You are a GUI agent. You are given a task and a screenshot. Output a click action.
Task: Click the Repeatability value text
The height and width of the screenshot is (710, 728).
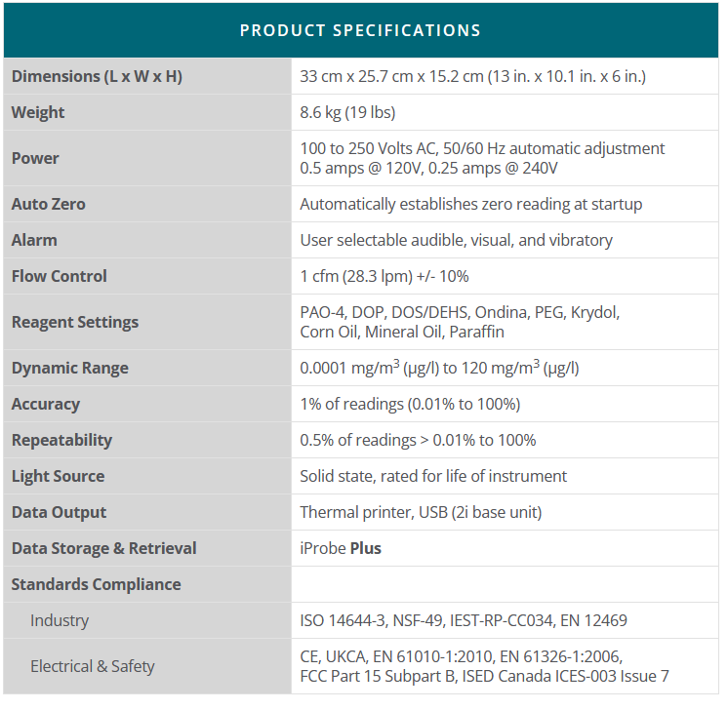click(418, 440)
